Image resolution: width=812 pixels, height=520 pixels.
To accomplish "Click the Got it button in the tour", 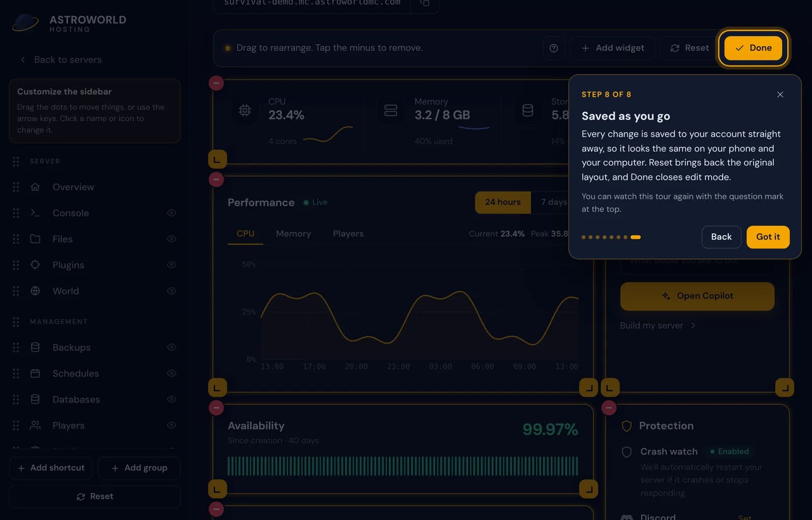I will 768,237.
